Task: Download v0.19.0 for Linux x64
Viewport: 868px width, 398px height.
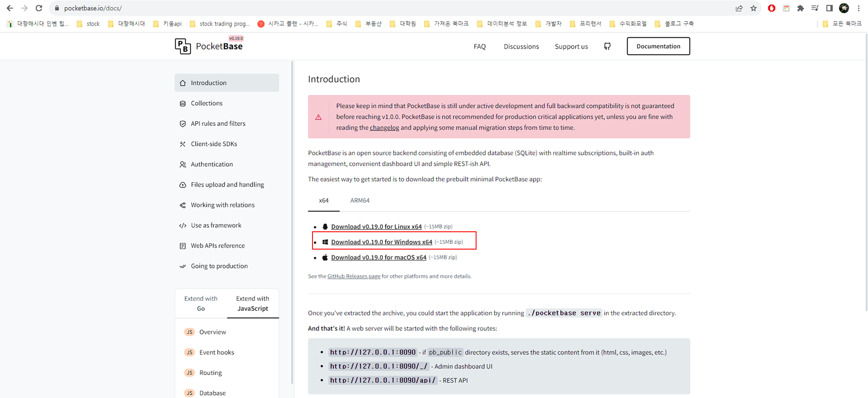Action: 376,227
